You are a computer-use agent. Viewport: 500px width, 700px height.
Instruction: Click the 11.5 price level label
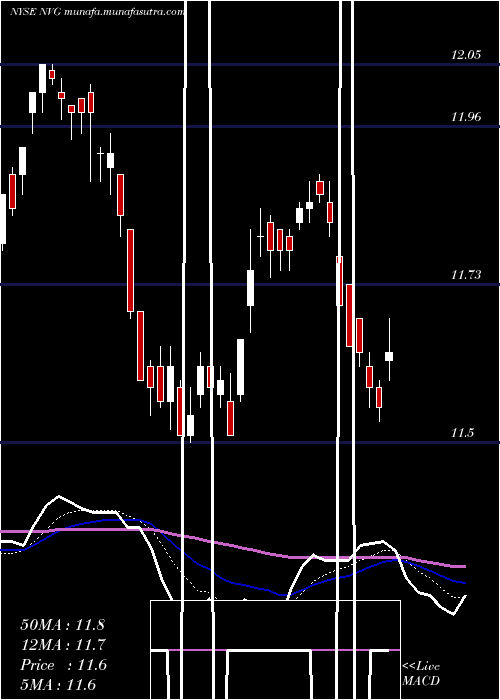tap(462, 433)
